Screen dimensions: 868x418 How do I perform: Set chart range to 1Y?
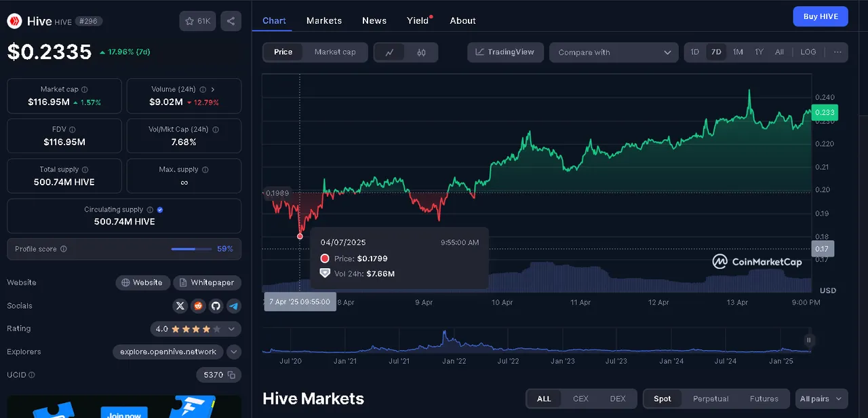tap(759, 52)
